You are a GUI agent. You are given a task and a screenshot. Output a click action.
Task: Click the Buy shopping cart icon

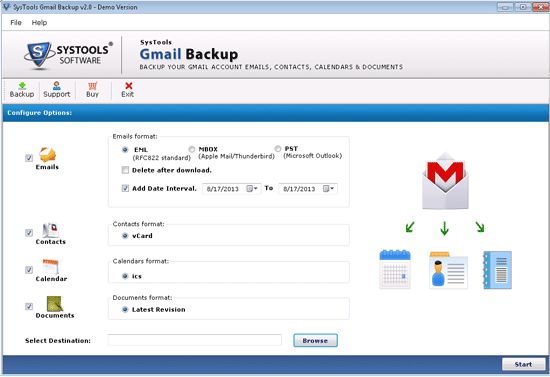(x=92, y=86)
